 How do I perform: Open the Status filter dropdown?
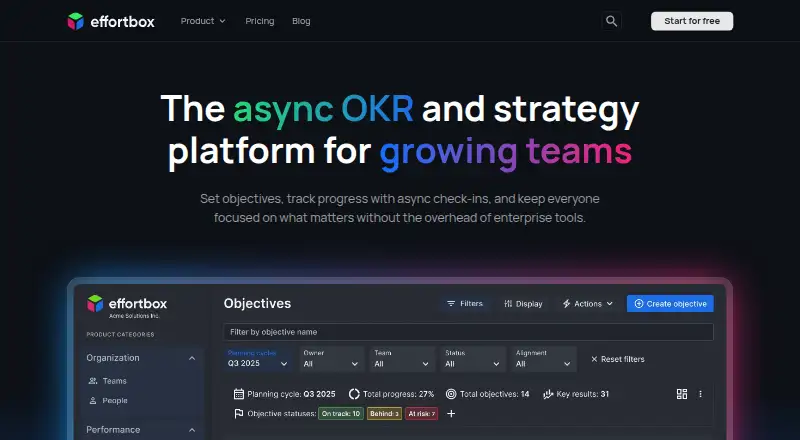(x=473, y=359)
